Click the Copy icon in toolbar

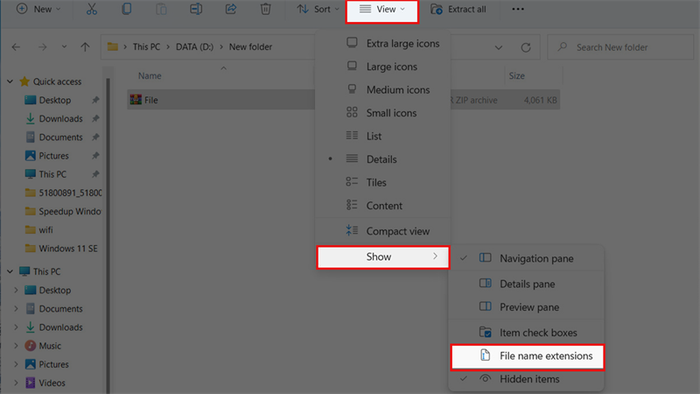(126, 9)
